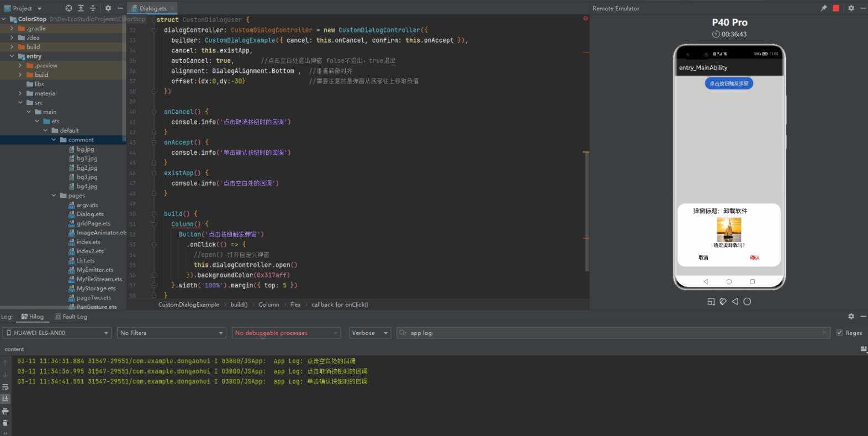Image resolution: width=868 pixels, height=436 pixels.
Task: Fold the build() method in gutter
Action: [x=154, y=214]
